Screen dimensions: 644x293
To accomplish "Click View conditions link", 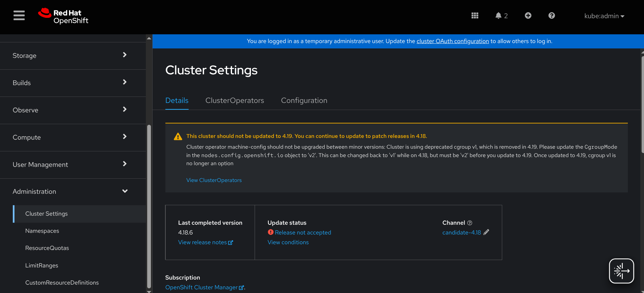I will click(288, 242).
